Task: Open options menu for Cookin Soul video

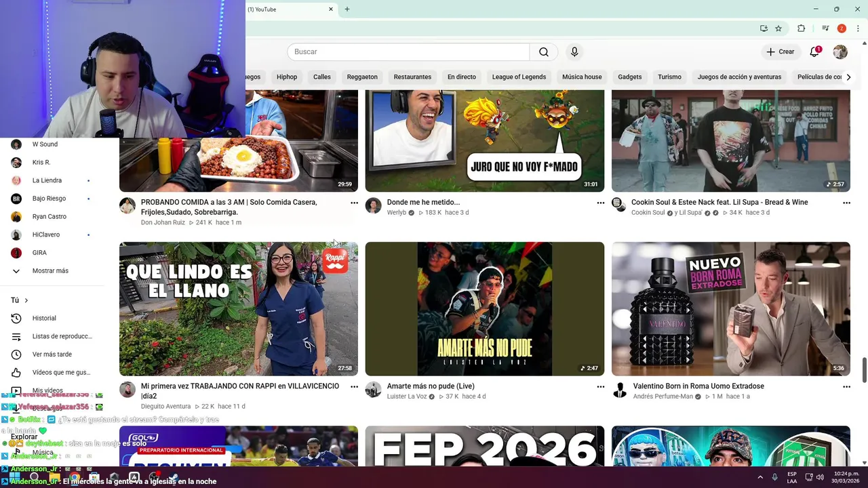Action: pos(846,203)
